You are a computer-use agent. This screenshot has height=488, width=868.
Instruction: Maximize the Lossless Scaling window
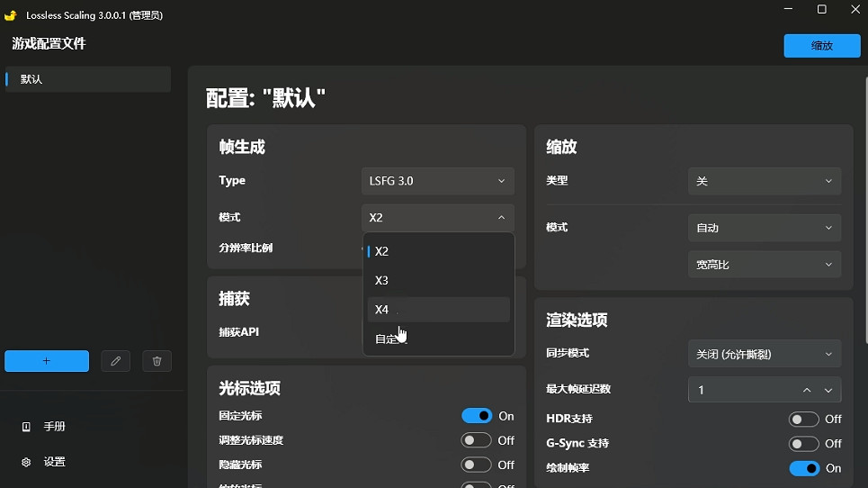[822, 9]
